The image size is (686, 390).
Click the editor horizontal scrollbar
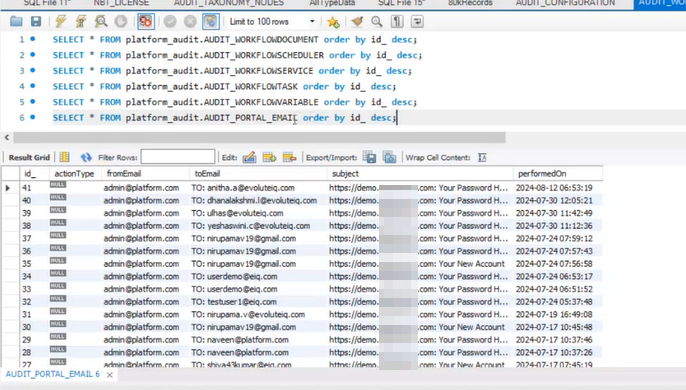click(x=259, y=137)
